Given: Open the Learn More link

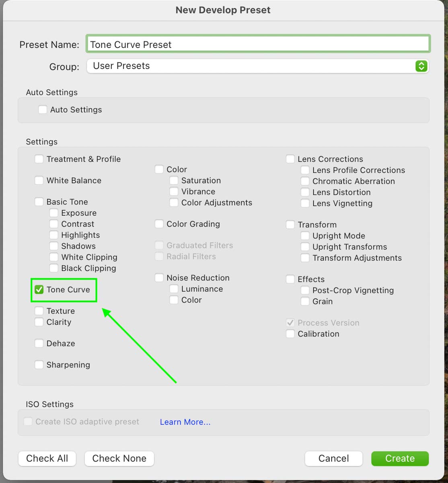Looking at the screenshot, I should pyautogui.click(x=185, y=422).
